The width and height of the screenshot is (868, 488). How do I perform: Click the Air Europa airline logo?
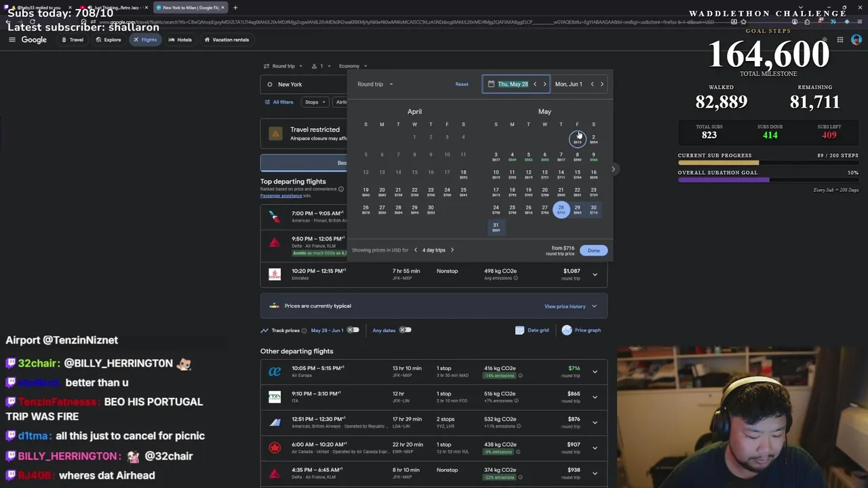click(x=275, y=371)
